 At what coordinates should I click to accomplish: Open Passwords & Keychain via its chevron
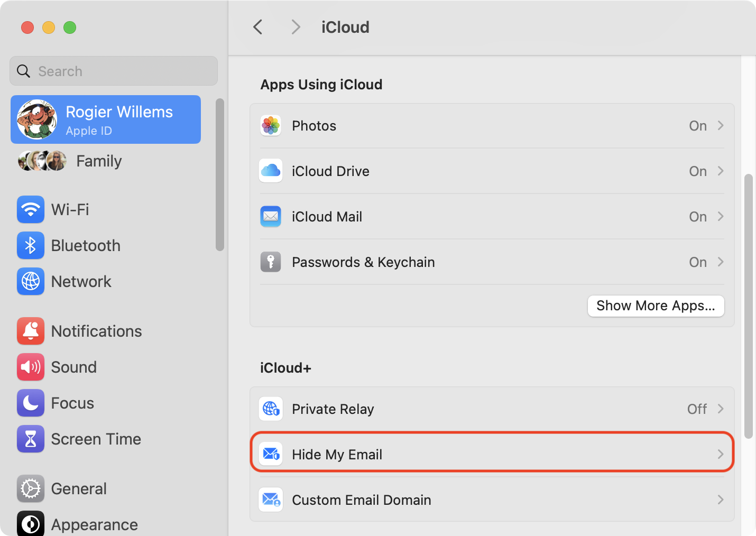coord(721,262)
